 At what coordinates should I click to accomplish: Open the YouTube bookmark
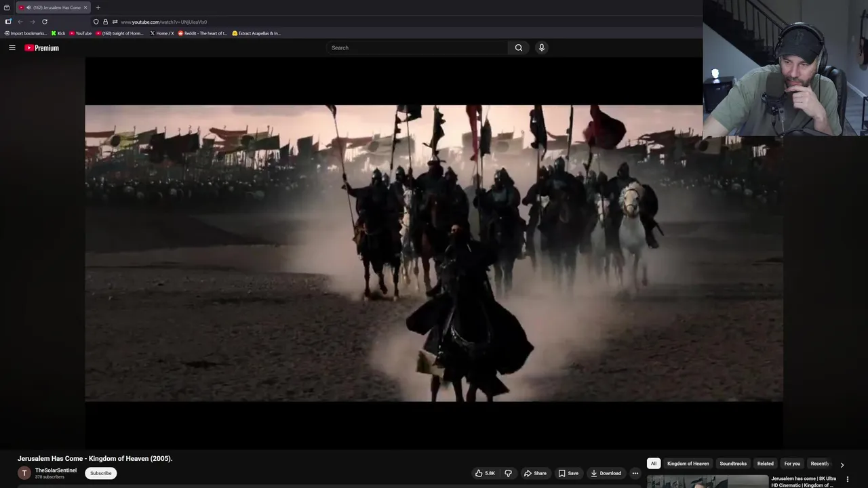80,33
